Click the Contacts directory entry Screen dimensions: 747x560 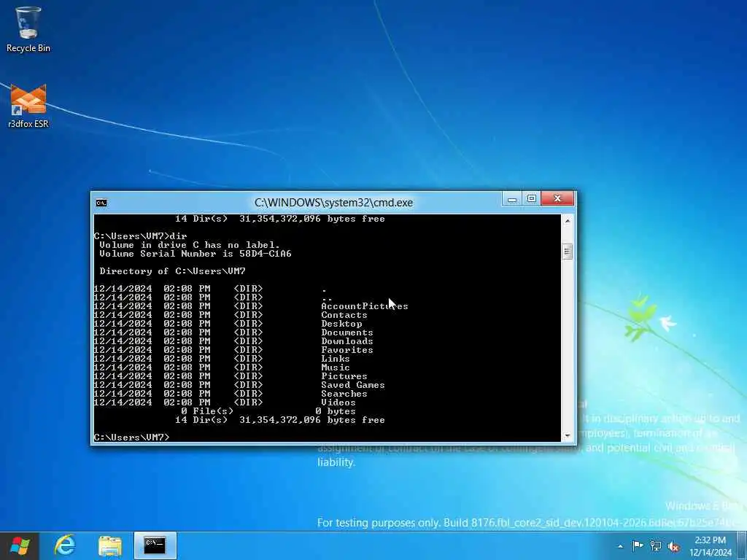pos(344,315)
